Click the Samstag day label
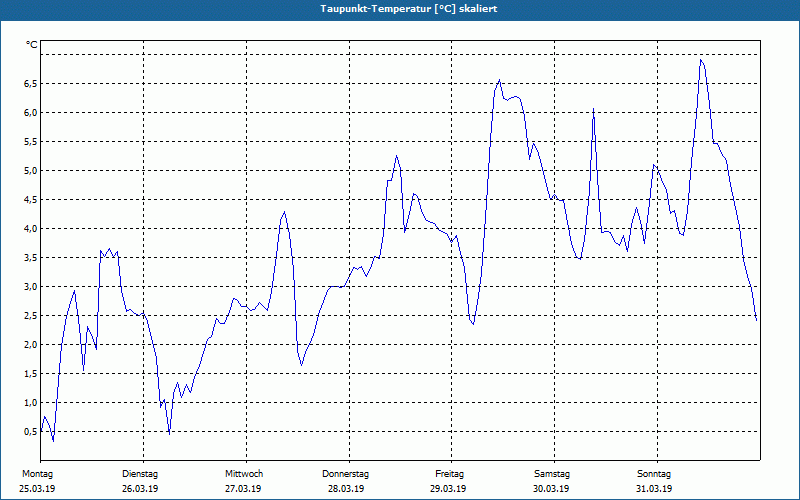This screenshot has height=500, width=800. coord(552,474)
